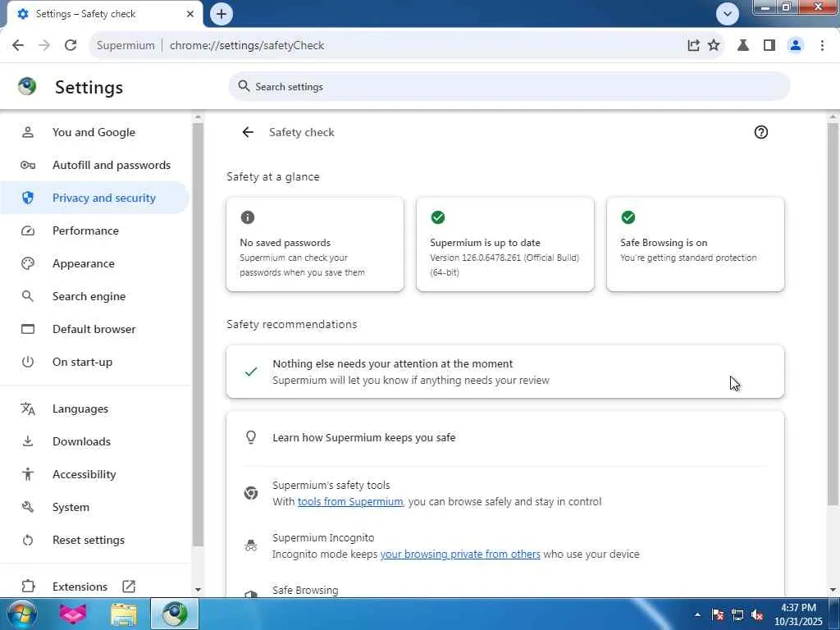Go back using browser back arrow
840x630 pixels.
pos(18,45)
